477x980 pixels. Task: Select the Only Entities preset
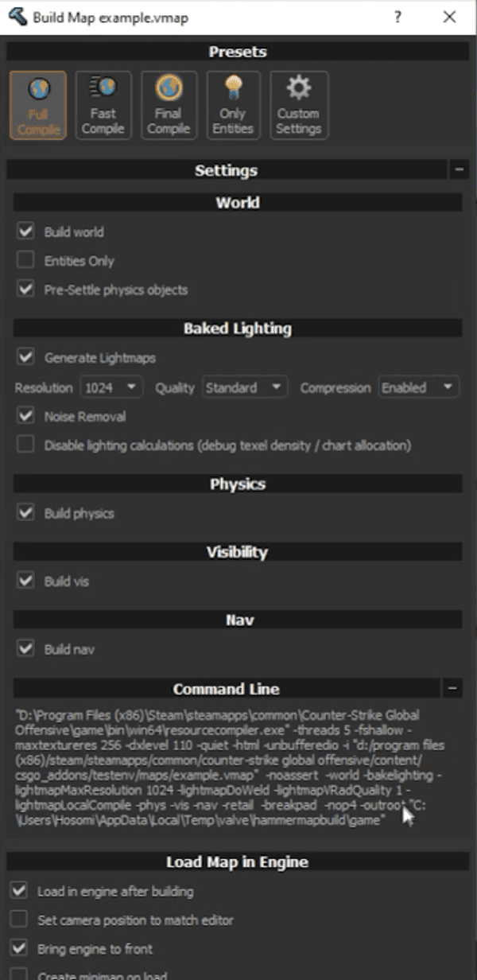click(x=233, y=105)
